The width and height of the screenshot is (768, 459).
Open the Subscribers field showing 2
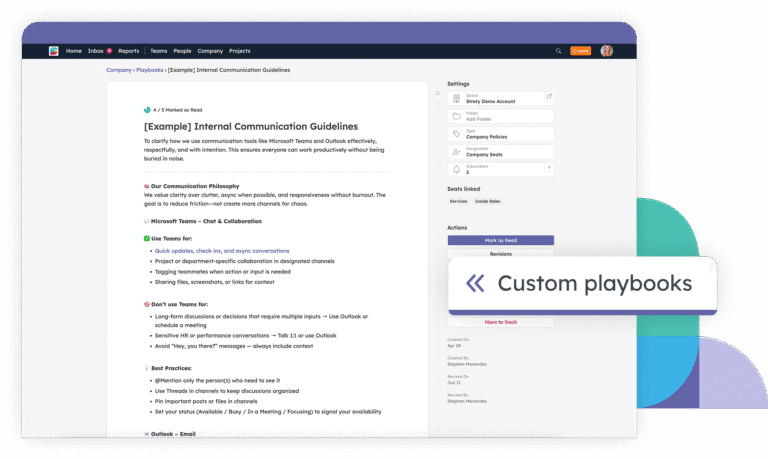pos(501,169)
